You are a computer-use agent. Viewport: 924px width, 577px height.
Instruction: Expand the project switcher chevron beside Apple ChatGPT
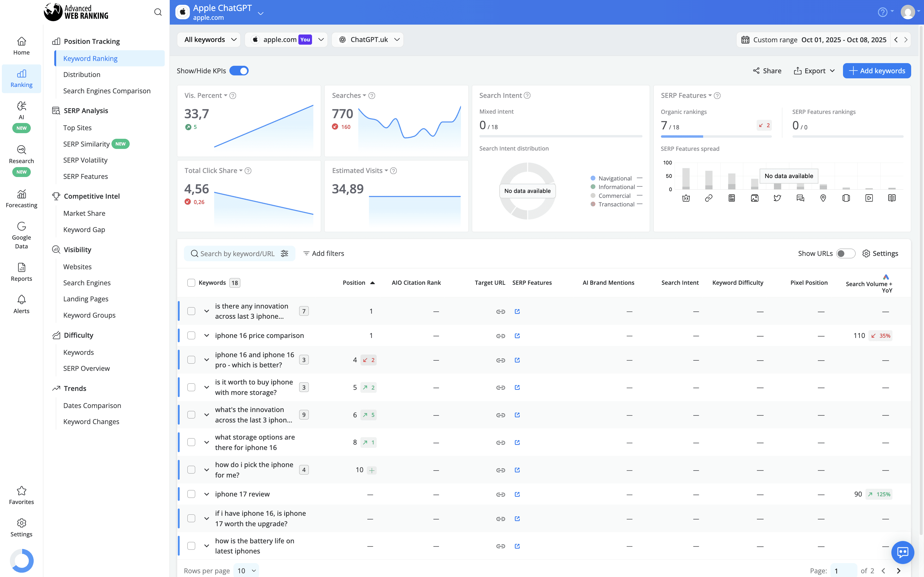[261, 13]
